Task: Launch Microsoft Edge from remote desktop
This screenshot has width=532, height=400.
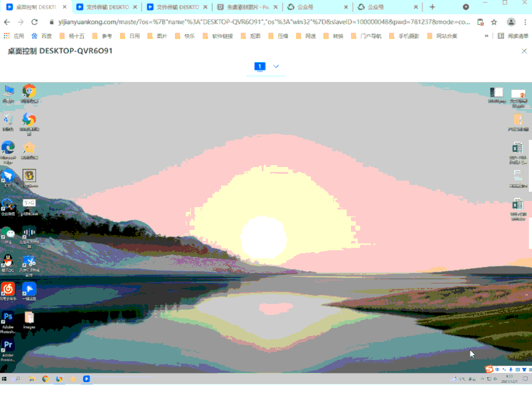Action: (8, 148)
